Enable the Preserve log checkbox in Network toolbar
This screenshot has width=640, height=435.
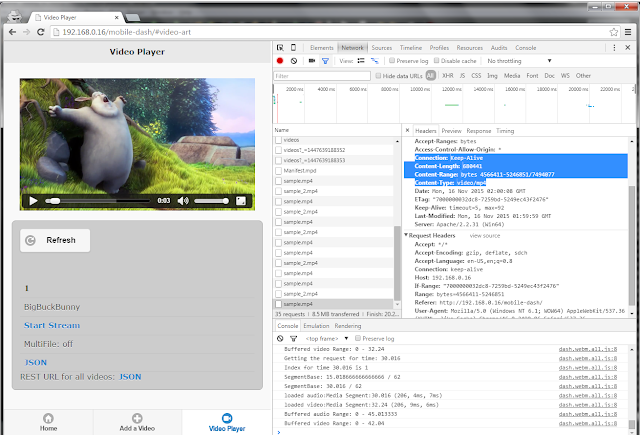click(x=392, y=60)
